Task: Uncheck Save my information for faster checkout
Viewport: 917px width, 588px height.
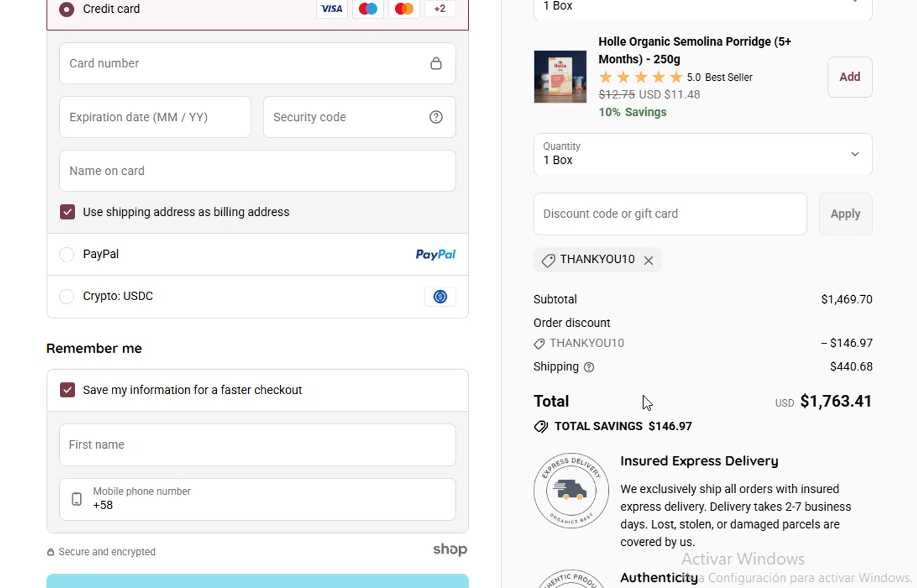Action: pos(67,390)
